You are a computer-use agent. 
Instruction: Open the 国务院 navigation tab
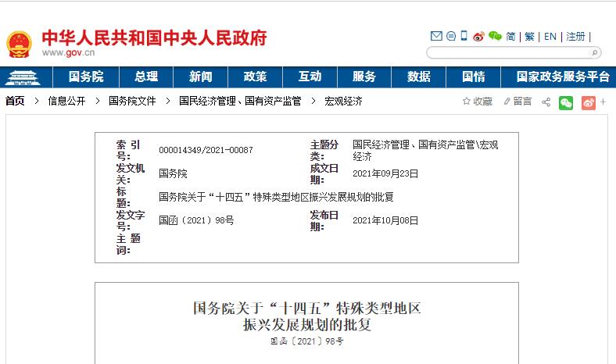(x=86, y=77)
